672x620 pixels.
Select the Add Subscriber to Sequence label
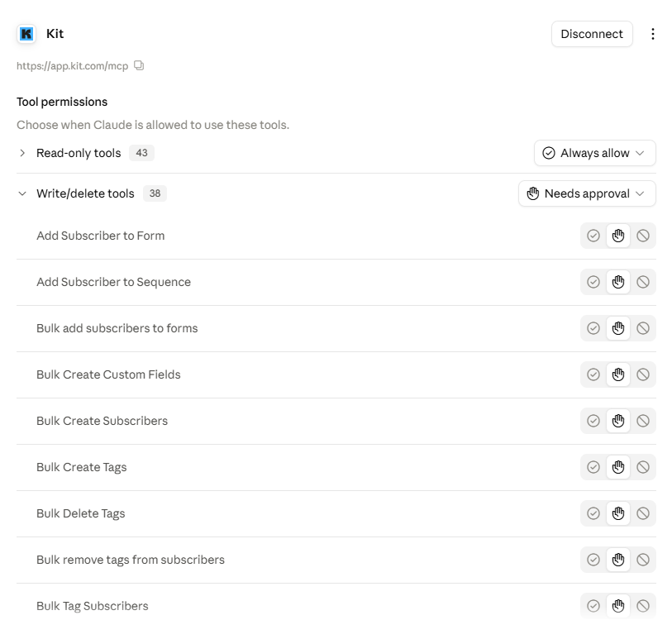click(x=113, y=282)
